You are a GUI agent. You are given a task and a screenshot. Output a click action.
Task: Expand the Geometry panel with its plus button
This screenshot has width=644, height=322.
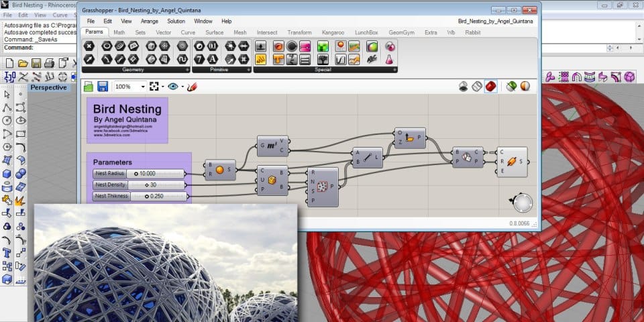[187, 70]
